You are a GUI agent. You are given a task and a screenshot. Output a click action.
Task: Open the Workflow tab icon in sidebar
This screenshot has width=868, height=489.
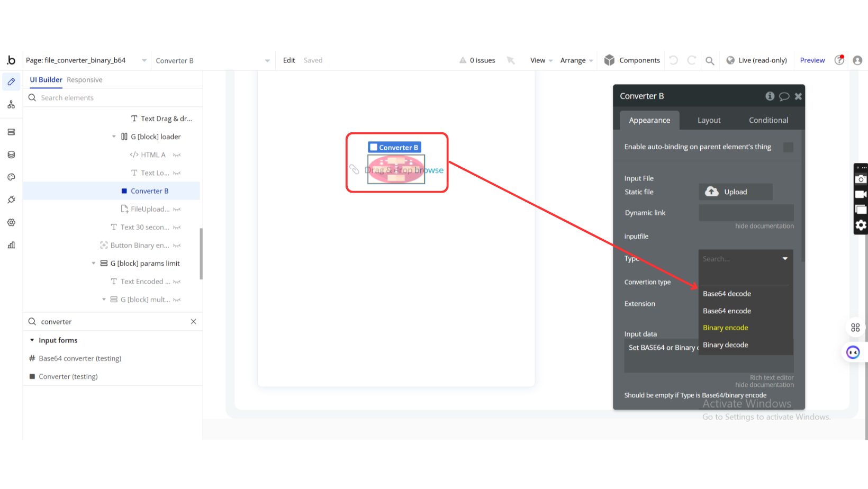[11, 105]
